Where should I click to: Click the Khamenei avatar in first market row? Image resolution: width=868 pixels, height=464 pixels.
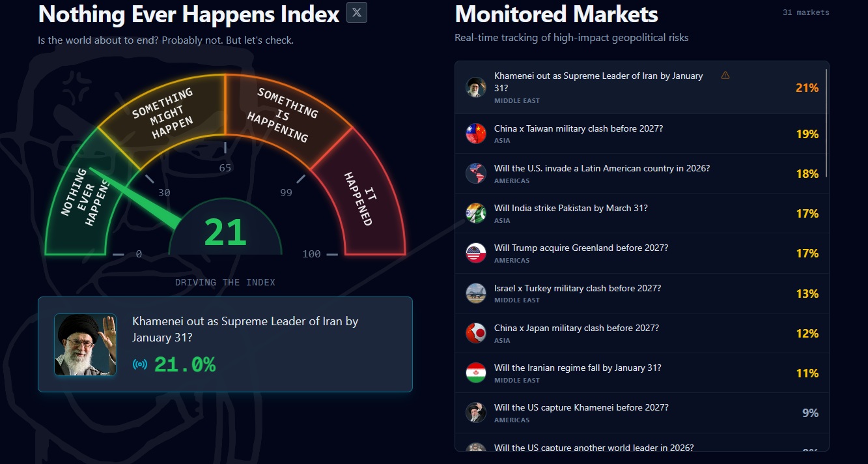pyautogui.click(x=476, y=87)
